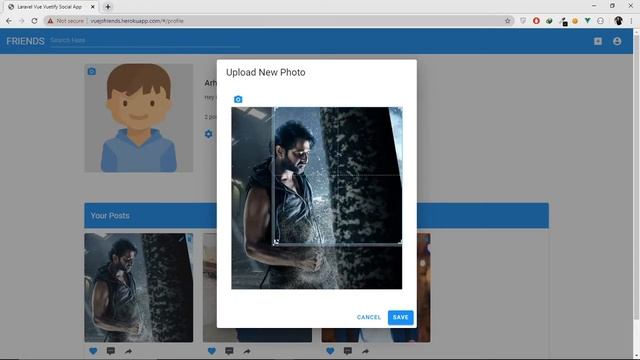Click the profile avatar image
640x360 pixels.
tap(139, 118)
